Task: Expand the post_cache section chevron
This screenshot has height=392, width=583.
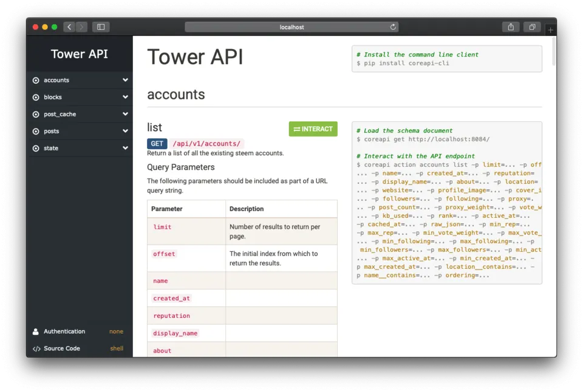Action: click(x=125, y=114)
